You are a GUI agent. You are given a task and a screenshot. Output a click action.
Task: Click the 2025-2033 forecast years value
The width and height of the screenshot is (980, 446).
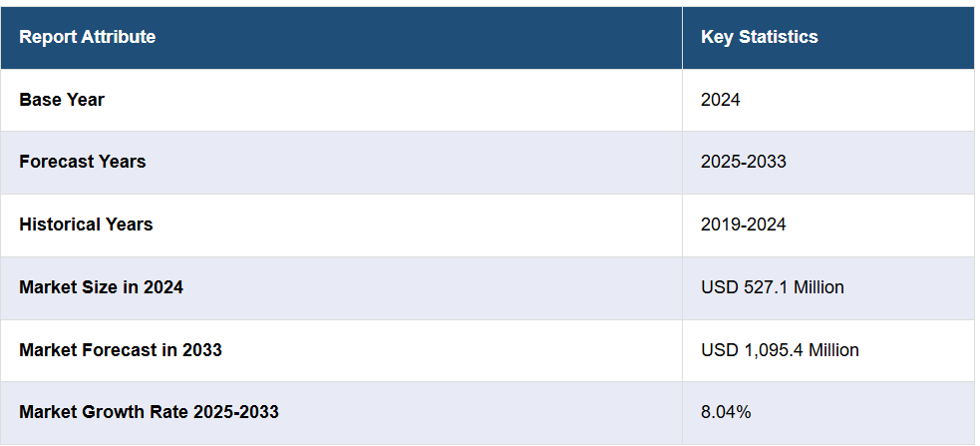click(x=743, y=162)
